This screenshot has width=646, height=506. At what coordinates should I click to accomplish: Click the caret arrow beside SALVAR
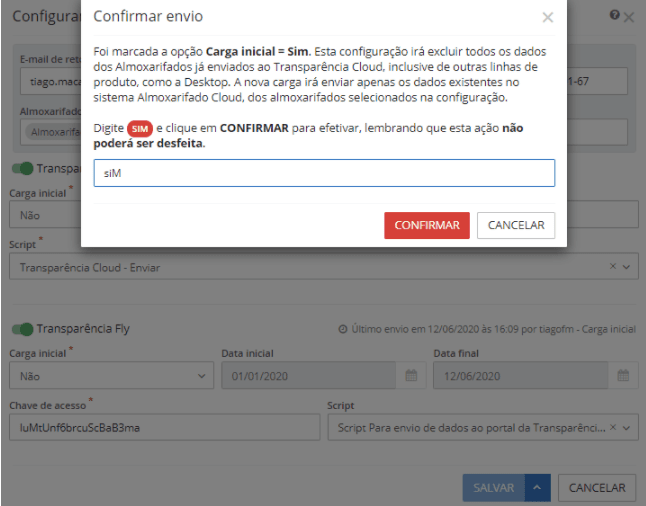(x=537, y=488)
